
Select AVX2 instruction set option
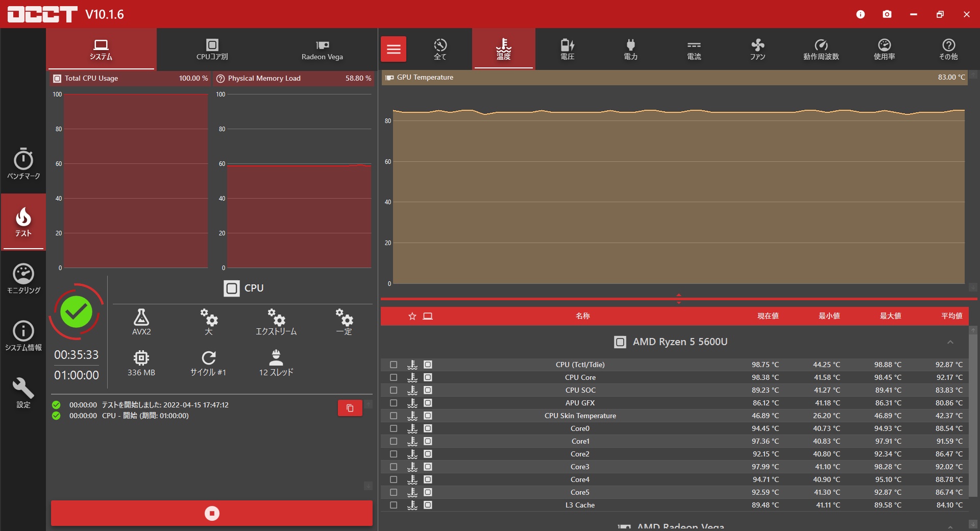pyautogui.click(x=141, y=322)
